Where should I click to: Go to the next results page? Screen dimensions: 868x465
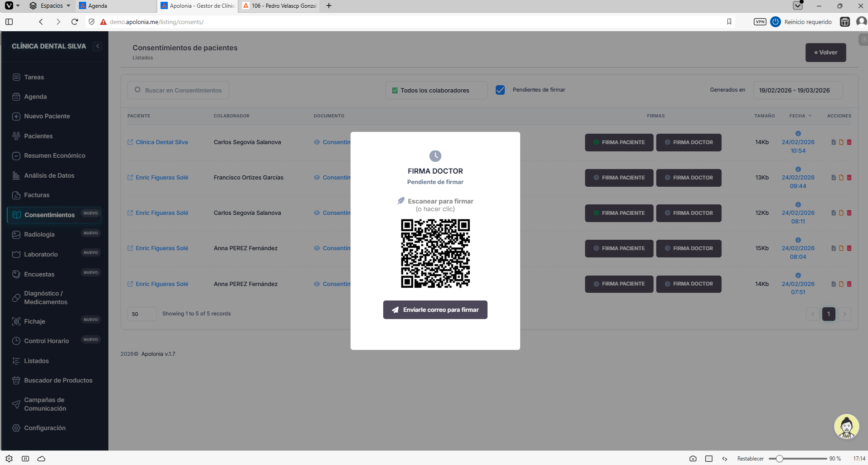844,314
